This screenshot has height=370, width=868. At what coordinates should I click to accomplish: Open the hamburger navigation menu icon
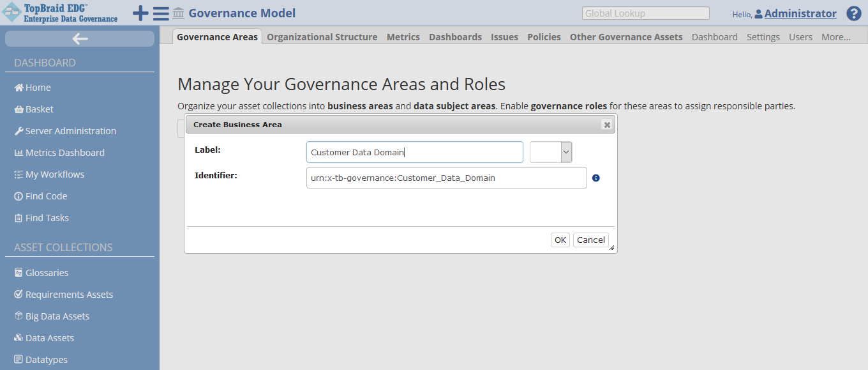(x=161, y=13)
